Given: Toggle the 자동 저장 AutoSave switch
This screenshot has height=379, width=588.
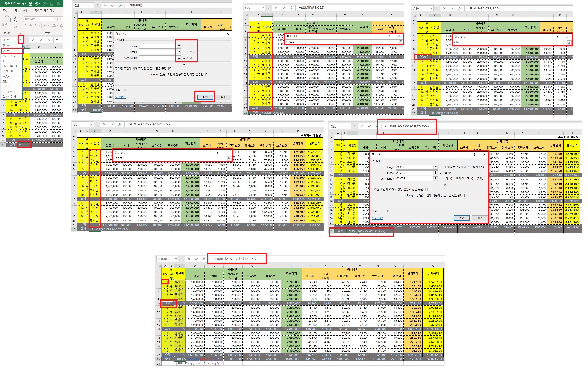Looking at the screenshot, I should tap(21, 3).
